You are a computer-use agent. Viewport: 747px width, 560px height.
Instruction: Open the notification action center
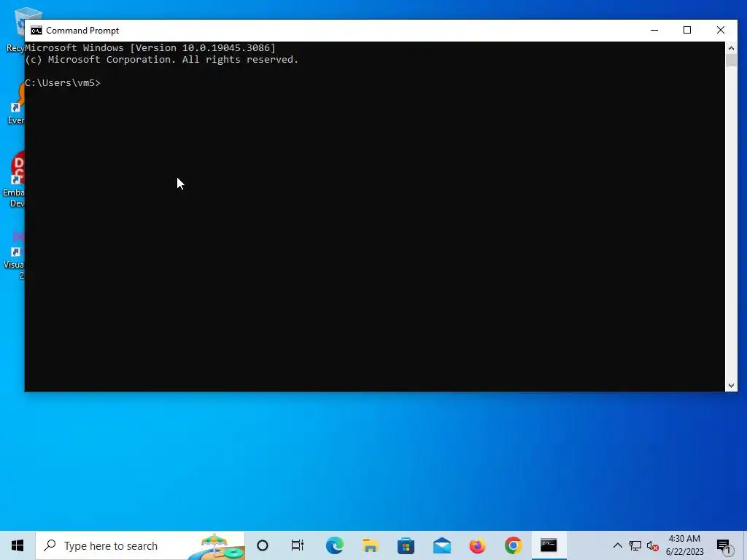[x=724, y=545]
